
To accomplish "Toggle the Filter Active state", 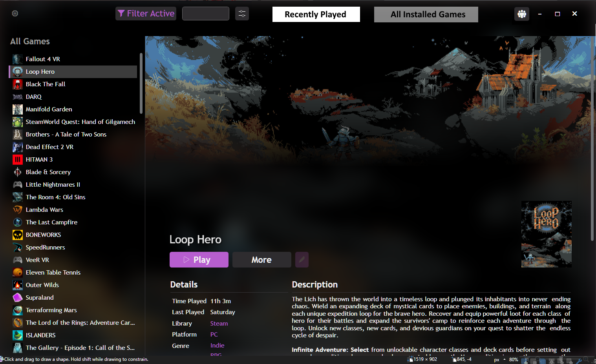I will [146, 13].
